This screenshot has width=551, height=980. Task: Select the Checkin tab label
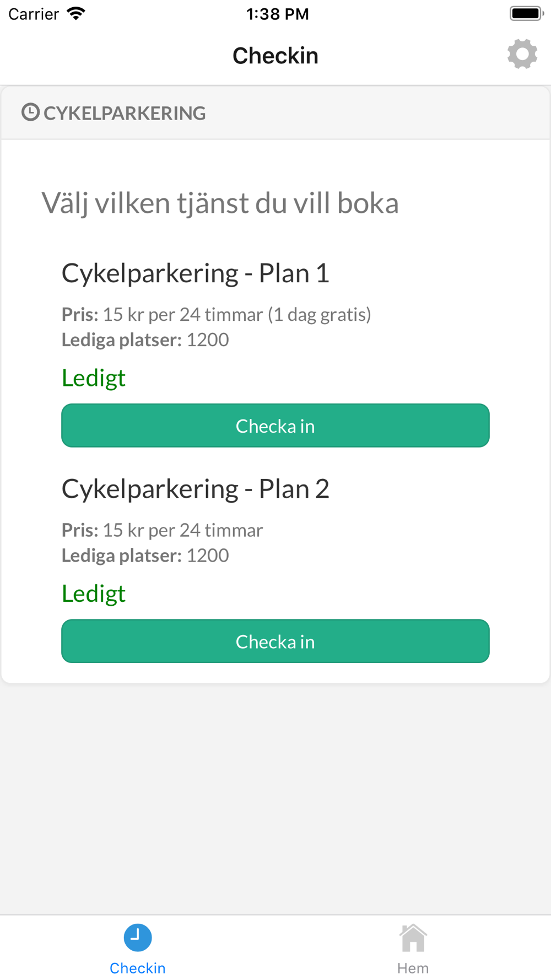point(138,968)
